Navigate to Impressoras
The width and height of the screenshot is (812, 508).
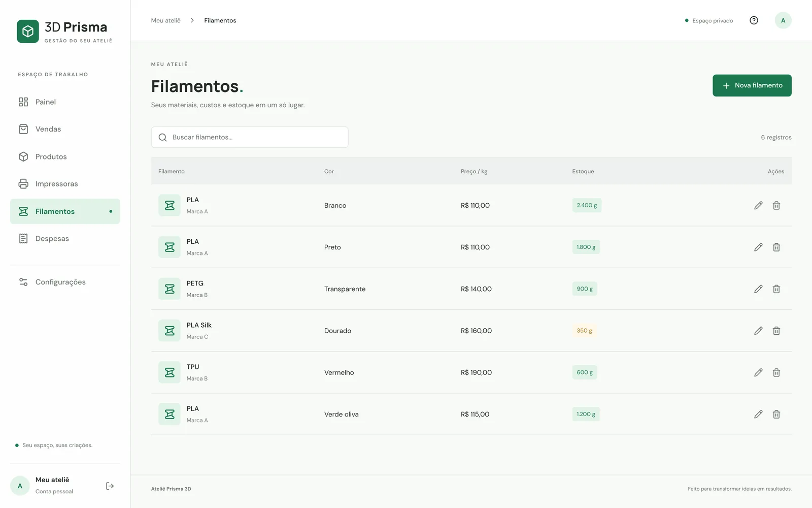(65, 184)
